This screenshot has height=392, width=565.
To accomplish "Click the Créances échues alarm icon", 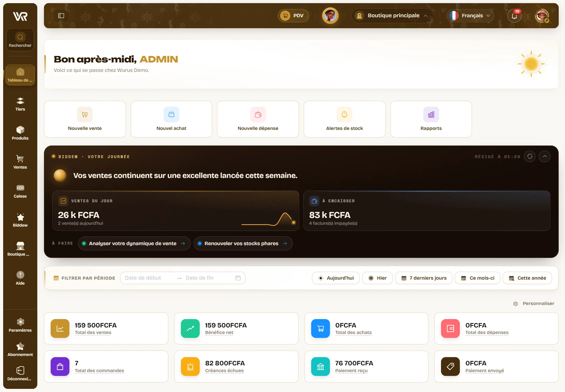I will [190, 366].
